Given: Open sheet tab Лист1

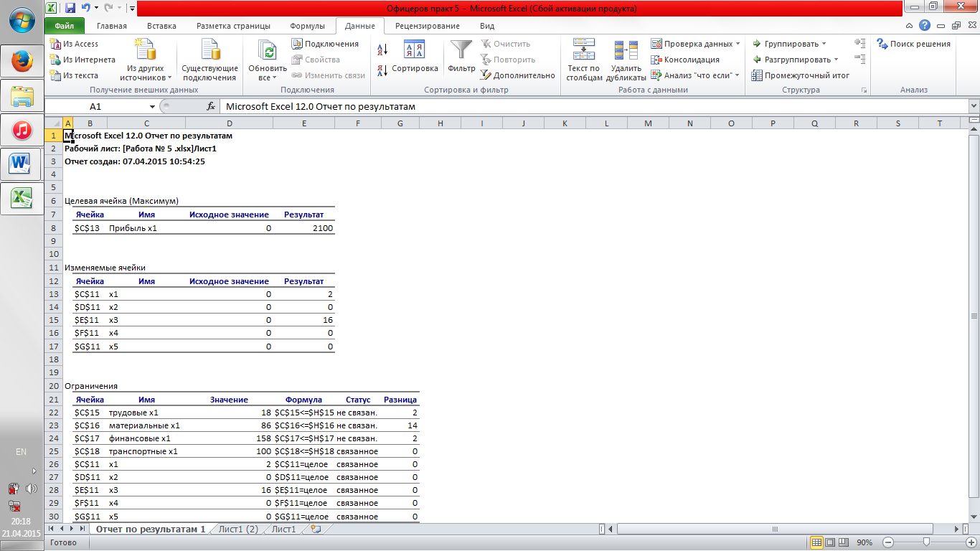Looking at the screenshot, I should 283,529.
